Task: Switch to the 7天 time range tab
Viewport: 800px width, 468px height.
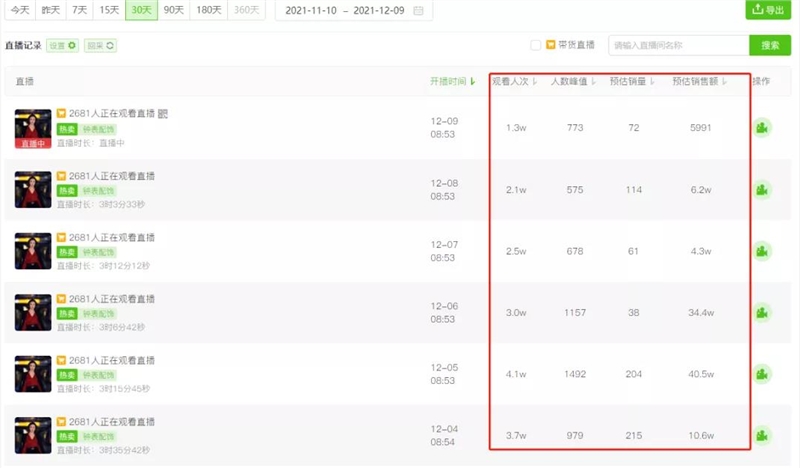Action: 79,10
